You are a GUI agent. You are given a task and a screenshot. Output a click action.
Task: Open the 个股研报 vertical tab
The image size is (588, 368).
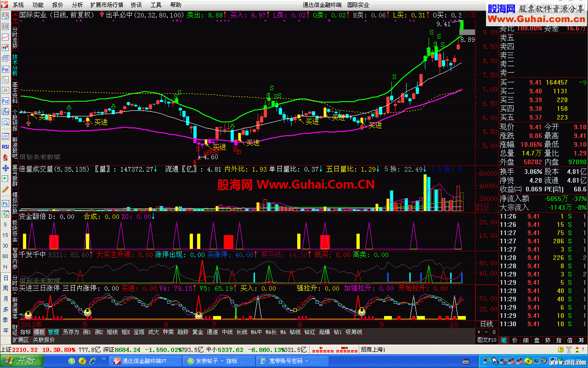(x=15, y=121)
